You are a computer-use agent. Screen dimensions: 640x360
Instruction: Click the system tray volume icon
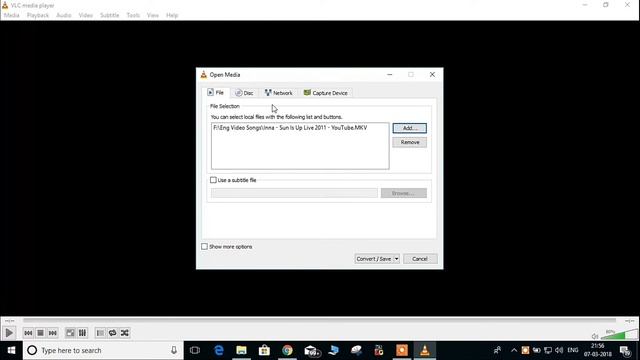point(559,350)
